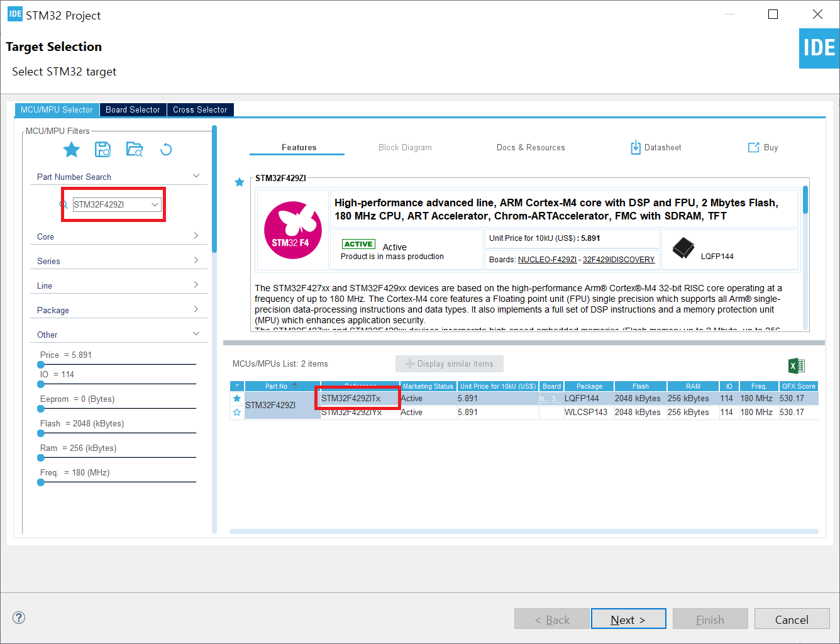Image resolution: width=840 pixels, height=644 pixels.
Task: Open help question mark icon
Action: tap(19, 618)
